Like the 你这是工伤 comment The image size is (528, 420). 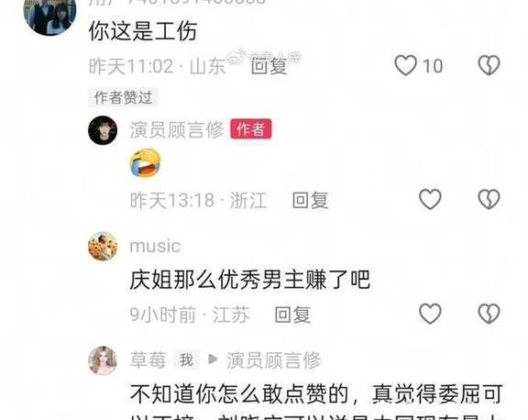(405, 65)
